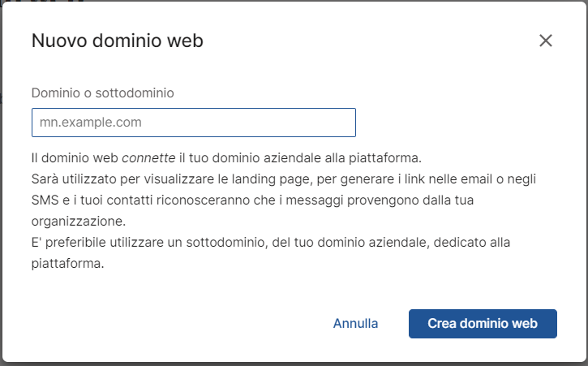Click the words messaggi provengono
The width and height of the screenshot is (588, 366).
click(352, 200)
